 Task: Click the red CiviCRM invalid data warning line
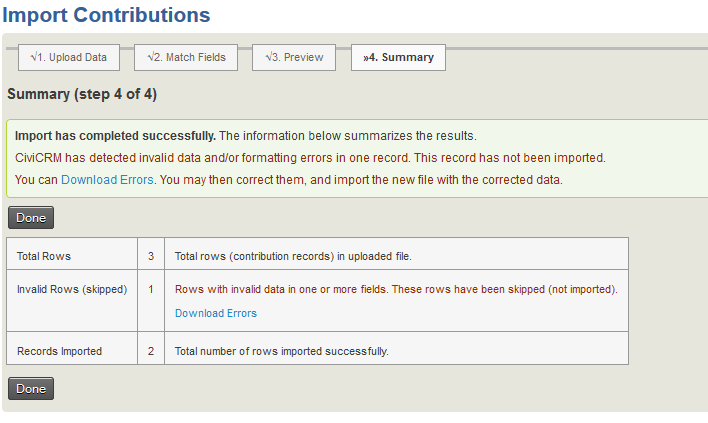pyautogui.click(x=310, y=158)
